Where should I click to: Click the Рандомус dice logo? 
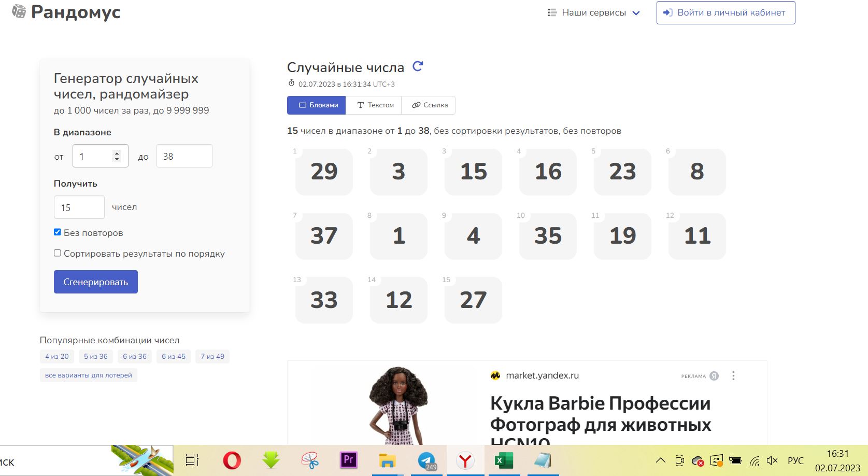click(19, 12)
